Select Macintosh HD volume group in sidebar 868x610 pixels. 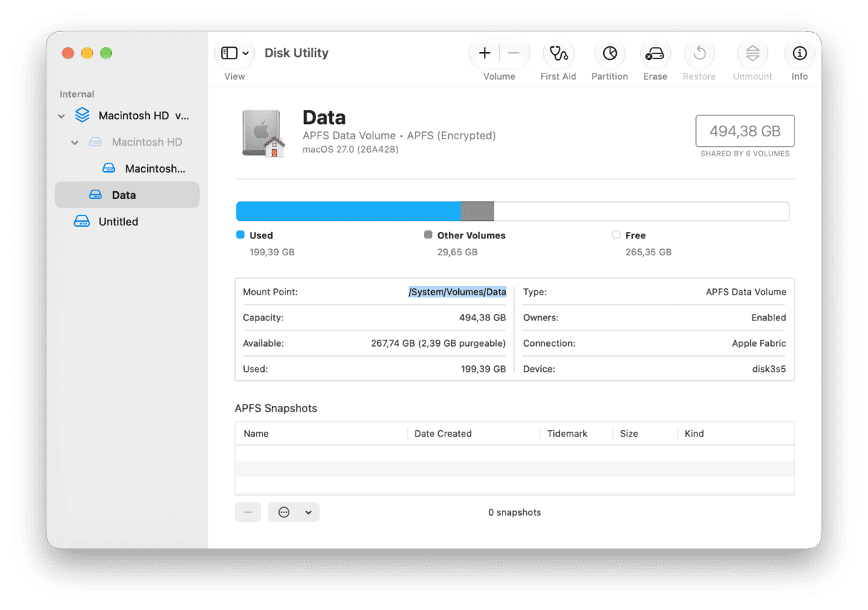pyautogui.click(x=127, y=116)
